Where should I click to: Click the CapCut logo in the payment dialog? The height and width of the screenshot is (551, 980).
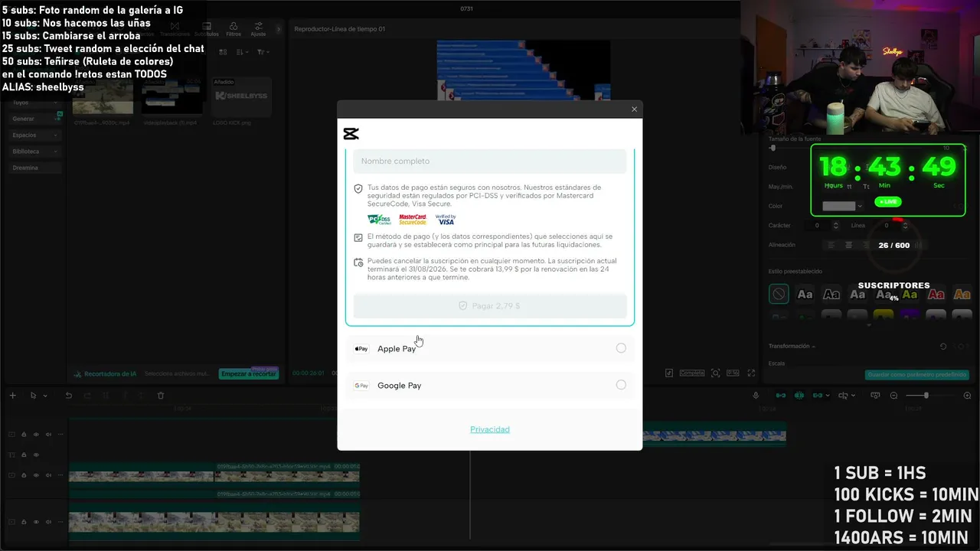click(x=351, y=134)
